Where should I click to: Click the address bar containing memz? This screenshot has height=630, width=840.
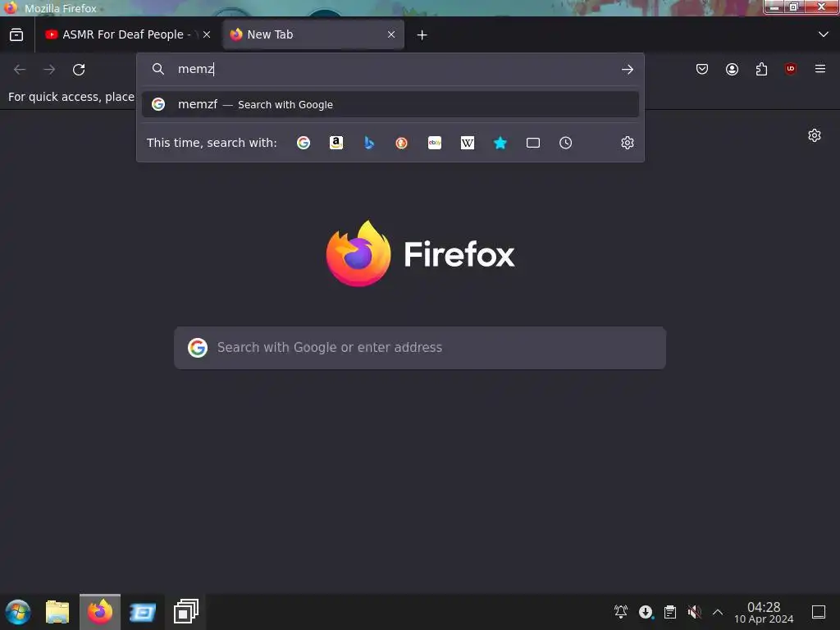pos(390,69)
